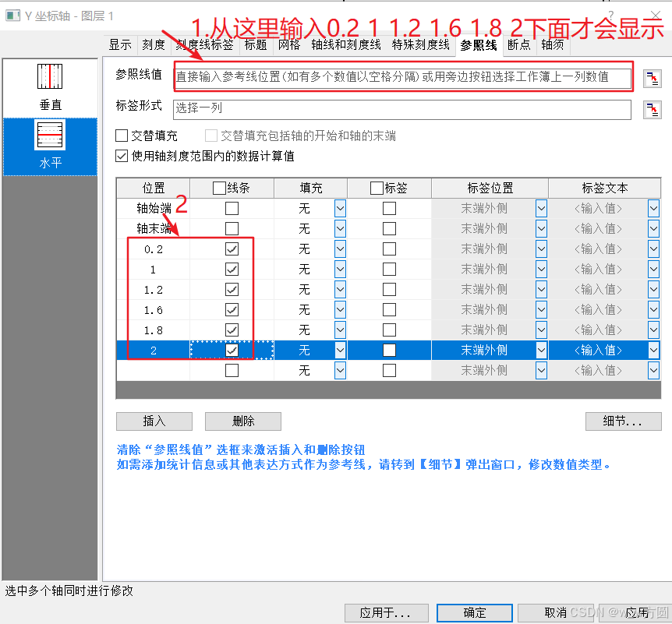Click the help question mark icon
672x624 pixels.
point(611,16)
